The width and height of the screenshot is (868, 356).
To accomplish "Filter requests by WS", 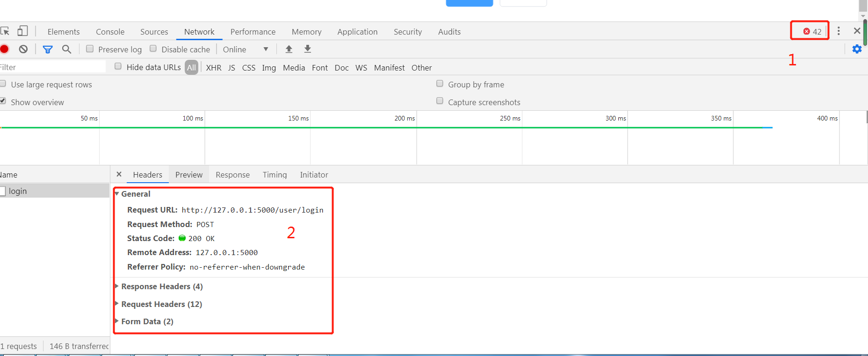I will [362, 68].
